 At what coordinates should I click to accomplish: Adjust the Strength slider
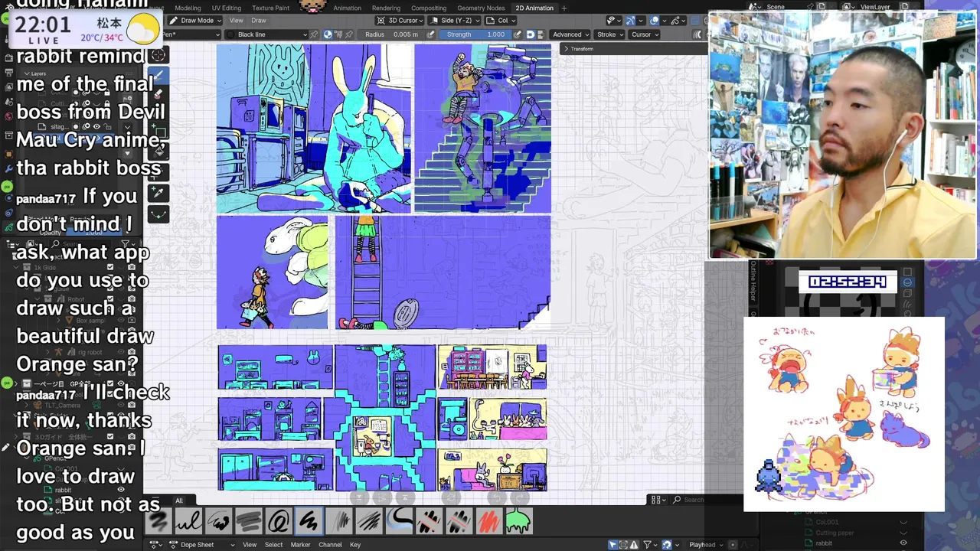[x=475, y=34]
